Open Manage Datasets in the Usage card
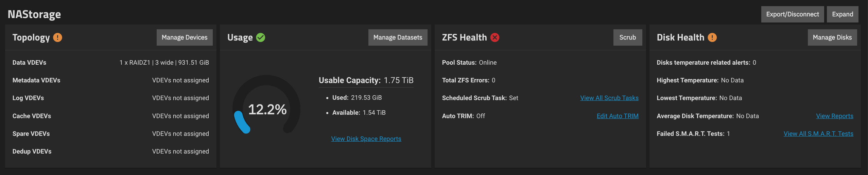This screenshot has height=175, width=868. (398, 37)
